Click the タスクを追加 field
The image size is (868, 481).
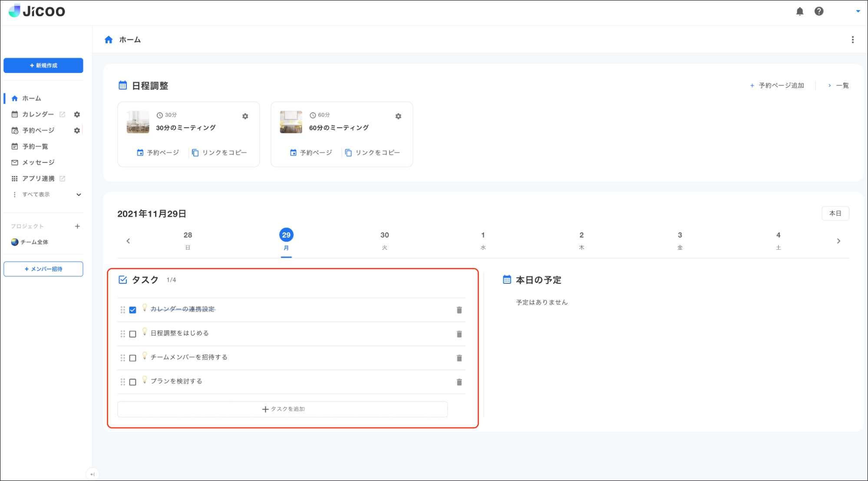click(x=283, y=409)
